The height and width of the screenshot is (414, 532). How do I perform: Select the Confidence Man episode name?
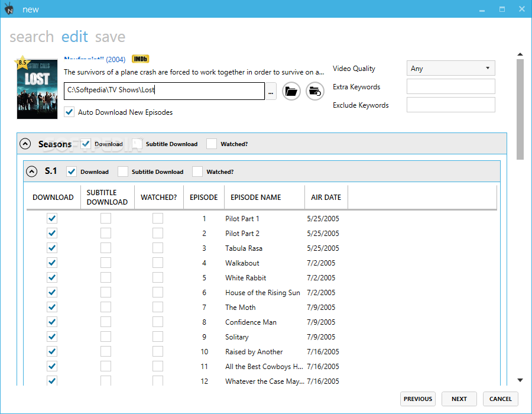(251, 322)
